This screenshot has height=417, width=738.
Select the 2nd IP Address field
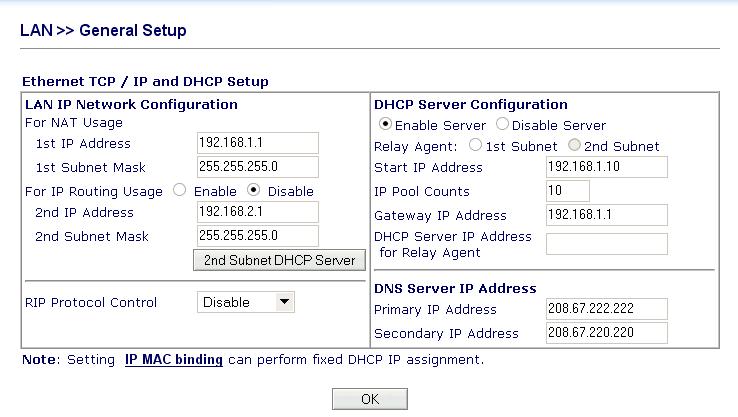click(x=257, y=212)
